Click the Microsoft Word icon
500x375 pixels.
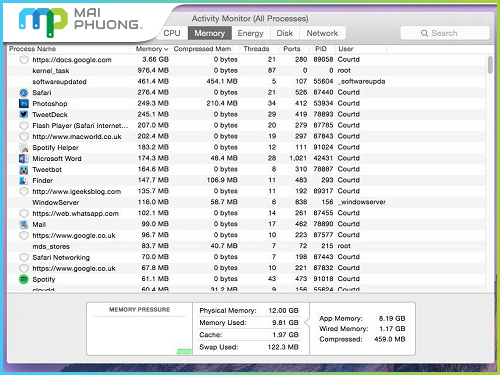tap(24, 159)
